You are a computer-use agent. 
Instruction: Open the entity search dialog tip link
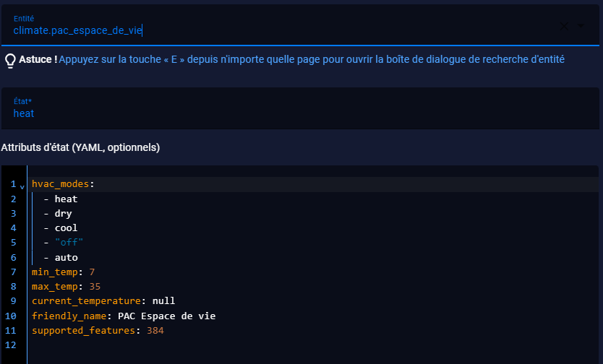(x=312, y=59)
